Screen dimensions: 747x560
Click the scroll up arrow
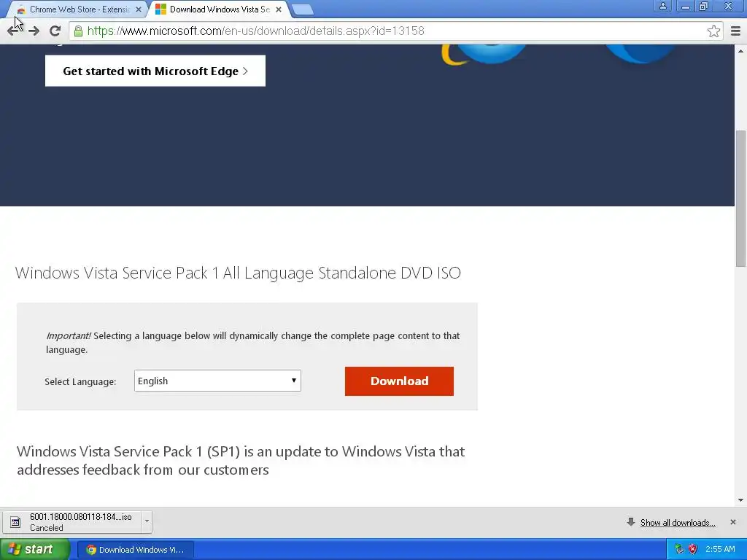point(740,50)
